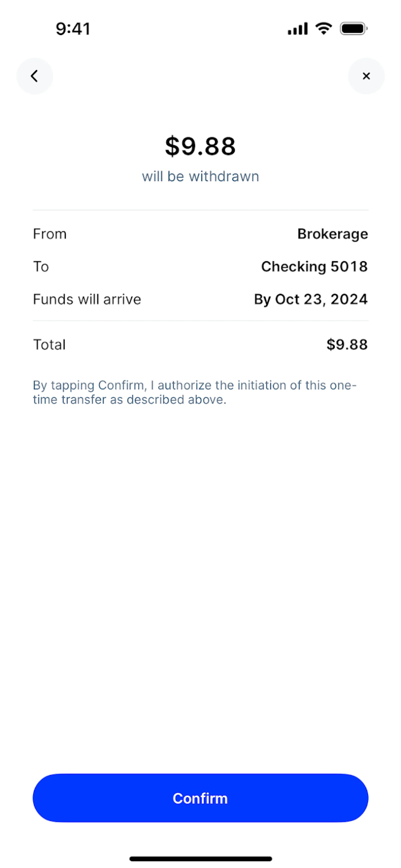Tap the From row label
This screenshot has height=868, width=401.
click(x=50, y=234)
